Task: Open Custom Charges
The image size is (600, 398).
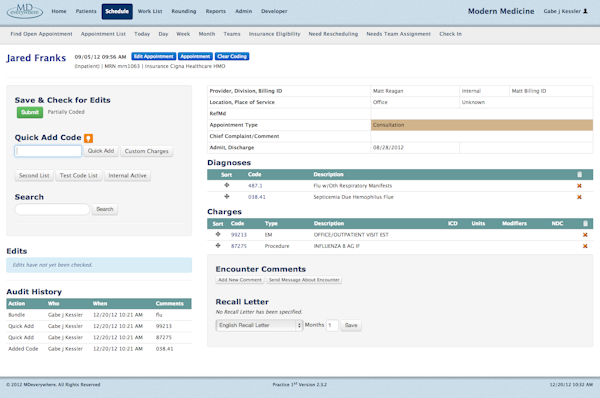Action: tap(147, 152)
